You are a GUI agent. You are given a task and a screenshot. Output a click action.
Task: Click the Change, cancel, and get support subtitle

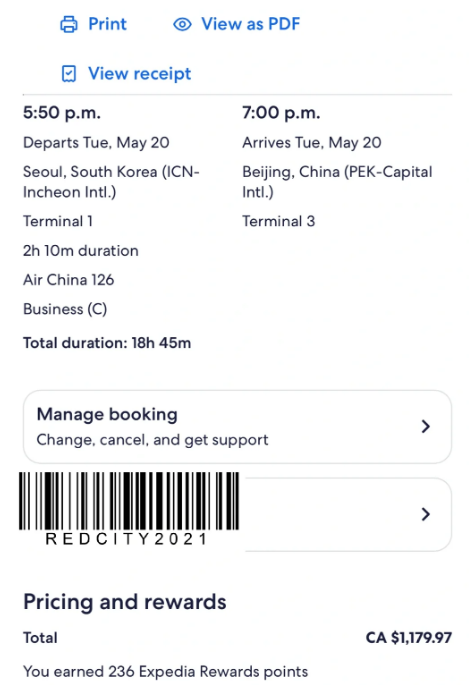coord(152,440)
